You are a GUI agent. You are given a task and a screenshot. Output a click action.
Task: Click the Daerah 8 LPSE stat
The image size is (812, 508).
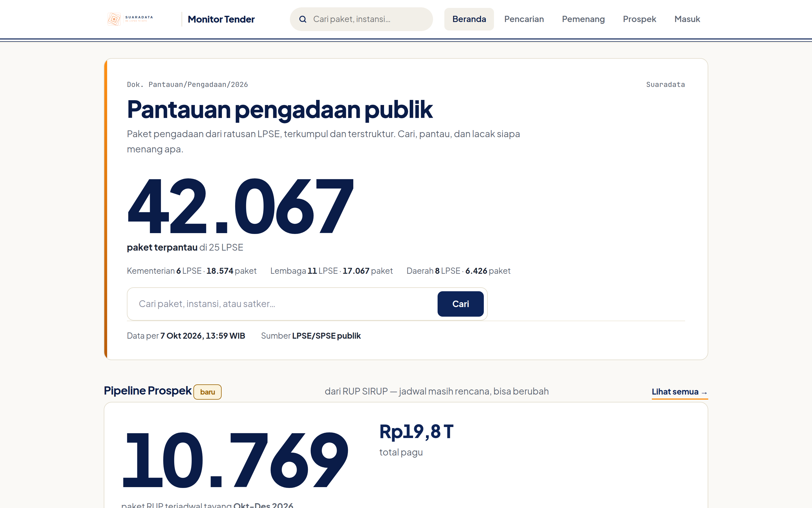tap(458, 271)
